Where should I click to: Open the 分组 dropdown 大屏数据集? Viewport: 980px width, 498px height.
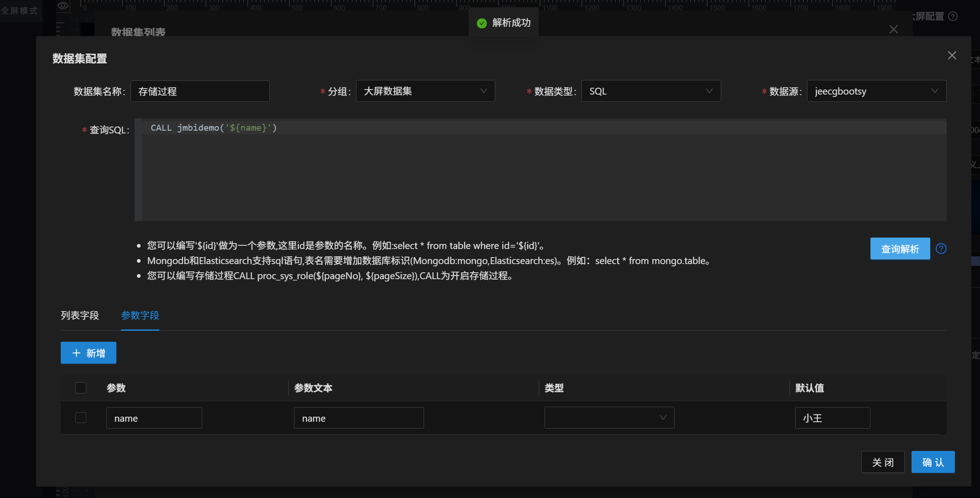point(425,91)
